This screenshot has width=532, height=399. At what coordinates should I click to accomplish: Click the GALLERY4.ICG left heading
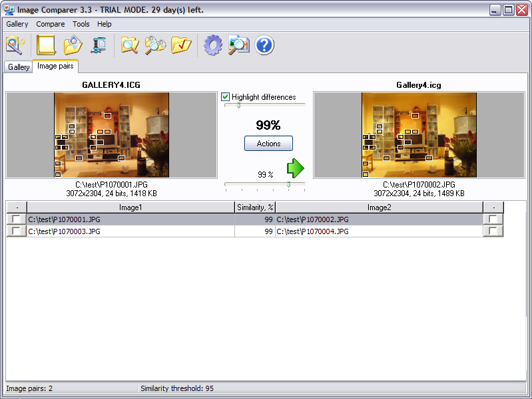(111, 84)
